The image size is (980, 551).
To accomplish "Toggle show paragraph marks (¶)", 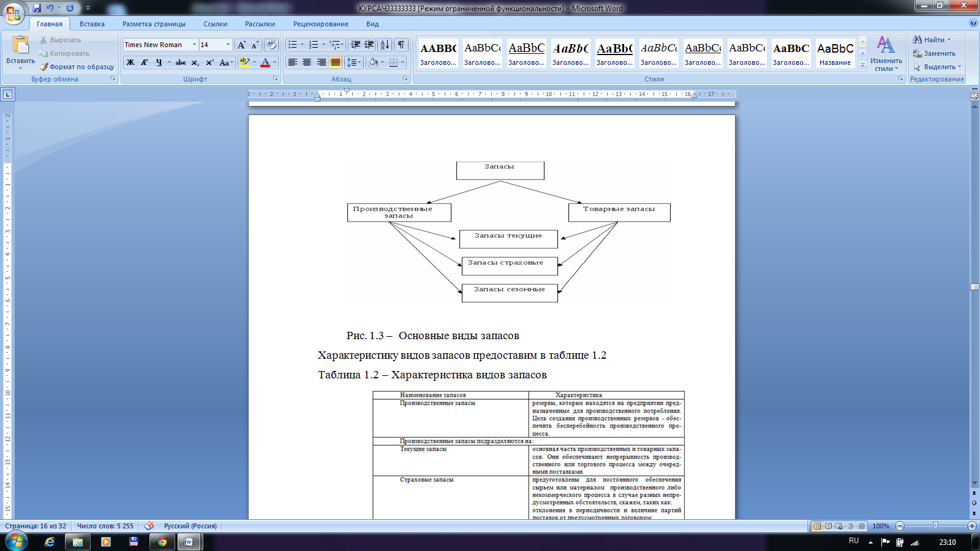I will click(x=401, y=45).
